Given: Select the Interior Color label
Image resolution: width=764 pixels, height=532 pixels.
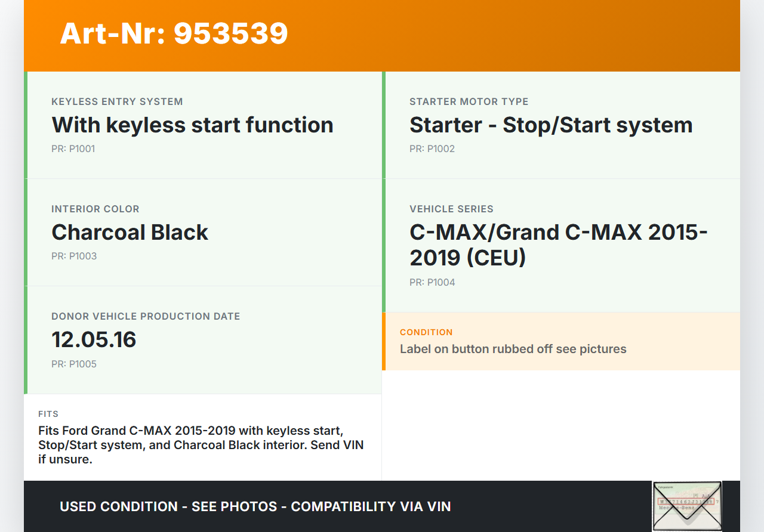Looking at the screenshot, I should tap(95, 209).
